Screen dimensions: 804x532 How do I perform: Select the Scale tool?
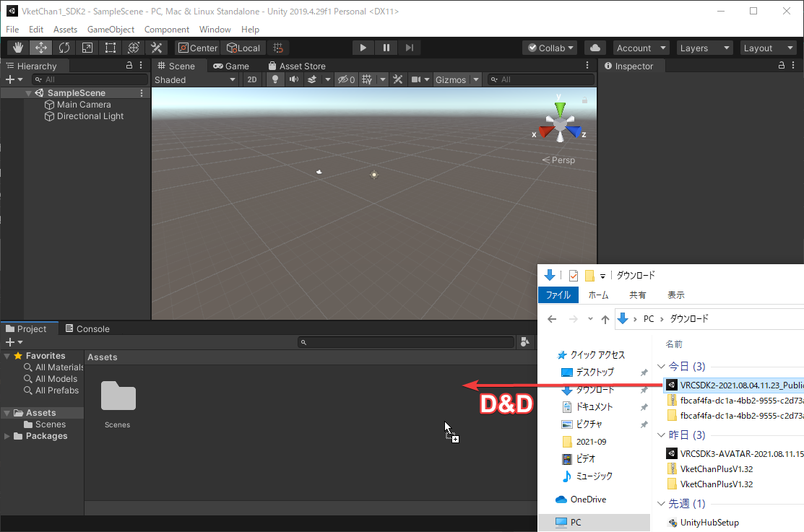[87, 48]
